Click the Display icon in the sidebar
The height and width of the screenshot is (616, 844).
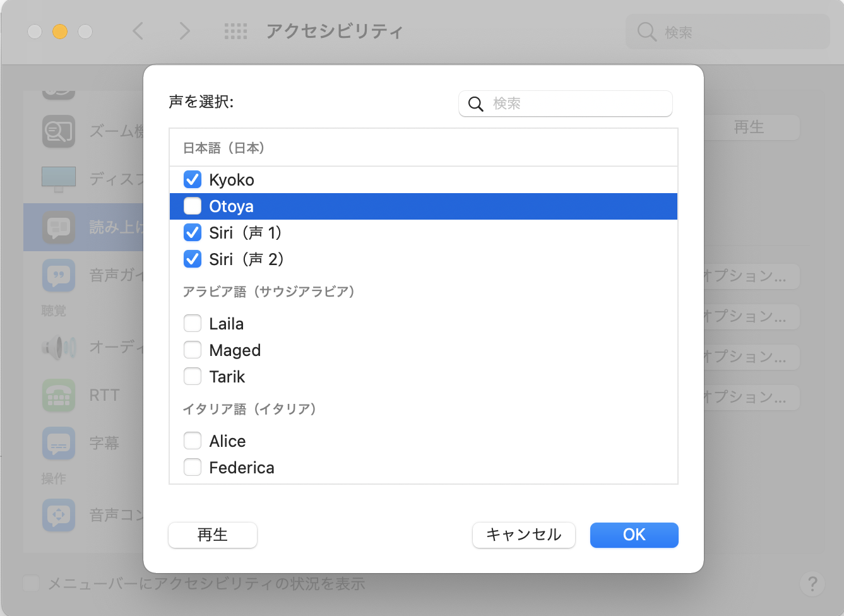pos(59,179)
